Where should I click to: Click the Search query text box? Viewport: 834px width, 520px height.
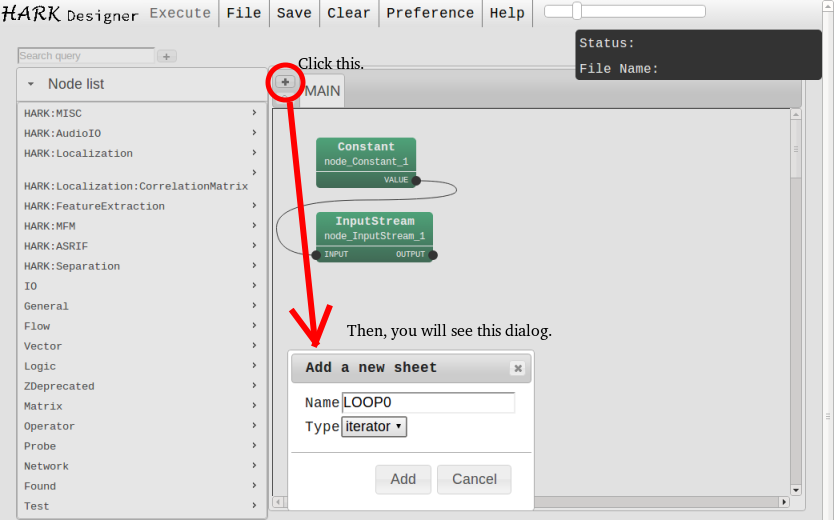[x=86, y=56]
